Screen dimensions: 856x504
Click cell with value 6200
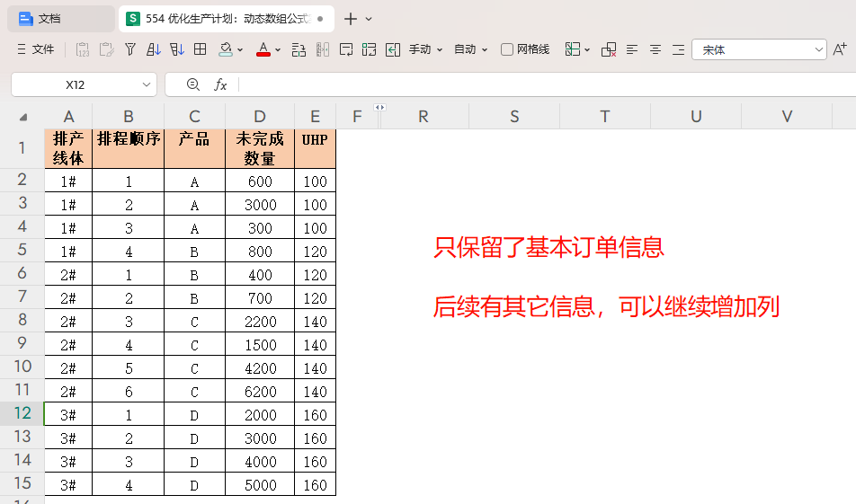coord(260,391)
